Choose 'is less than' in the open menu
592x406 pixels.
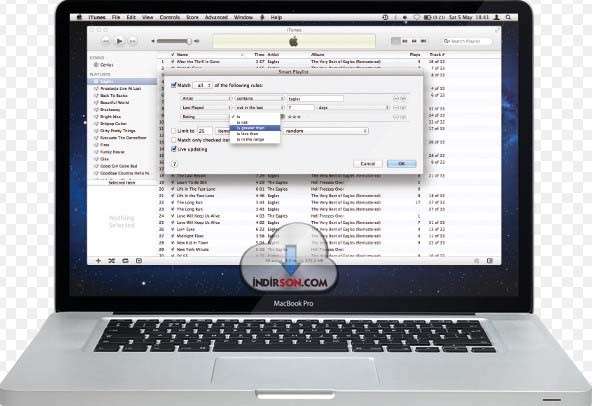(255, 134)
